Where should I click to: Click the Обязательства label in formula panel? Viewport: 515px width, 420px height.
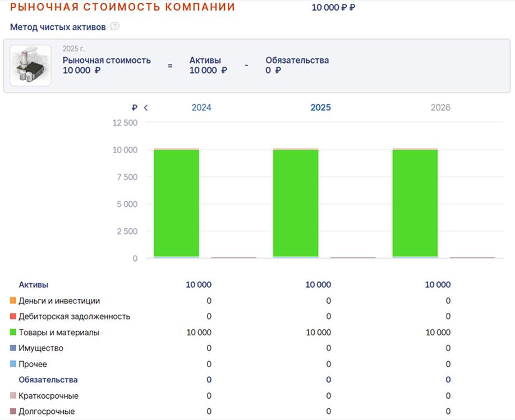pos(297,61)
